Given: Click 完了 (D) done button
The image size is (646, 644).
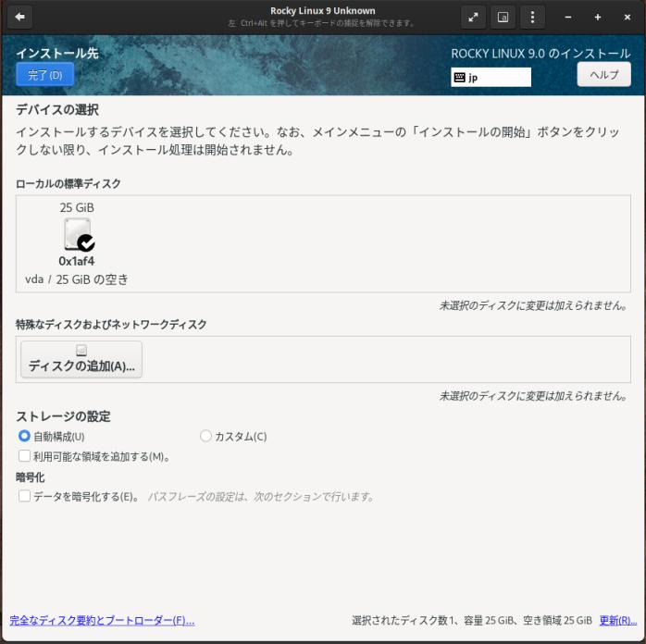Looking at the screenshot, I should pos(45,75).
